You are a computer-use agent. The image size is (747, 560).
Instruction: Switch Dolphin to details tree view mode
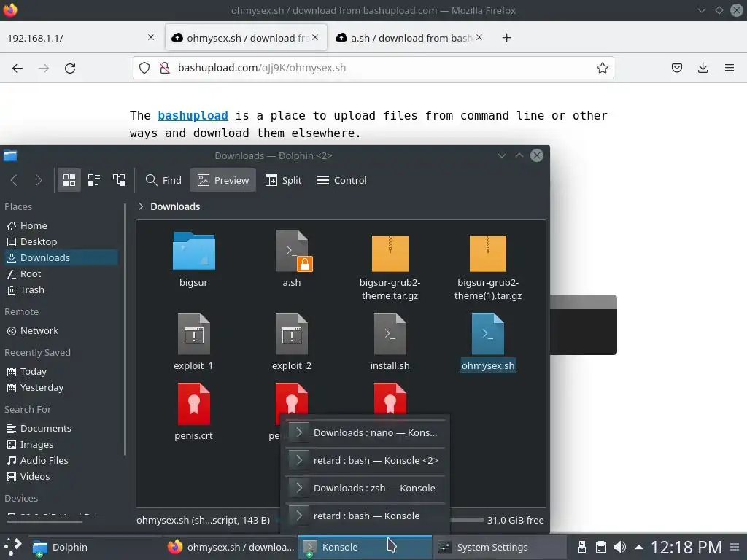pos(119,180)
